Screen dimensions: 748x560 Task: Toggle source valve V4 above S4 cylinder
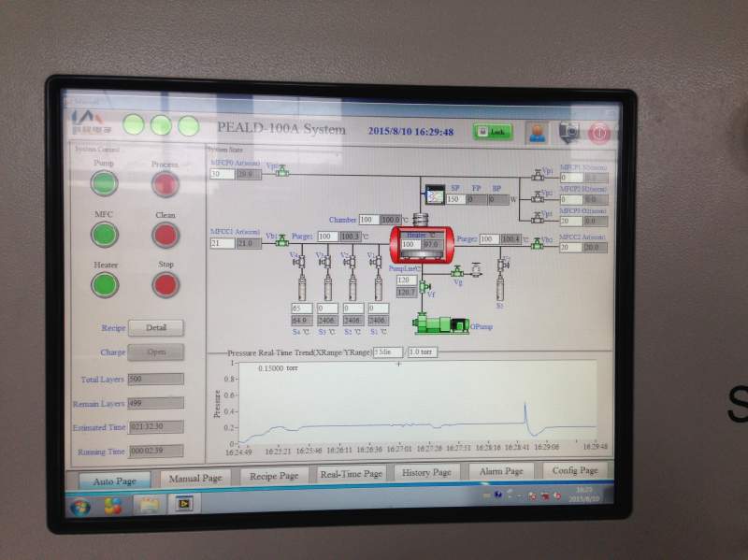point(301,262)
